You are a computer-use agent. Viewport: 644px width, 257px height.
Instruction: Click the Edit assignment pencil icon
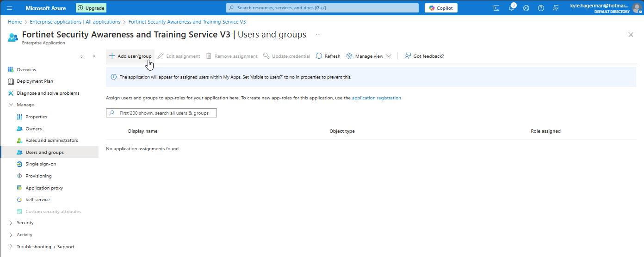point(161,56)
